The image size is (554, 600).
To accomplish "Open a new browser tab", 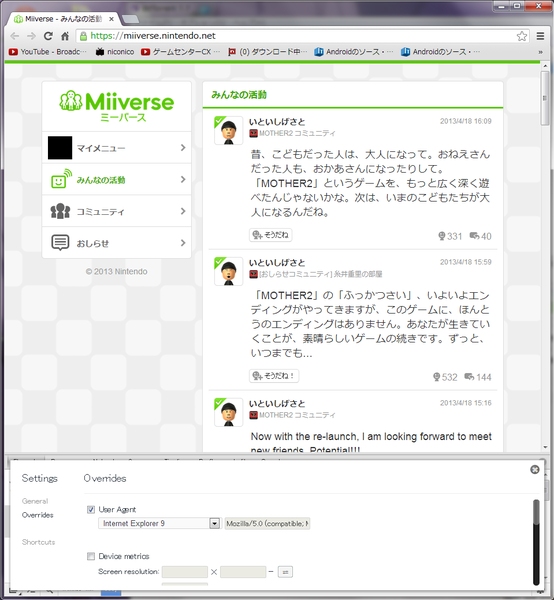I will click(130, 19).
